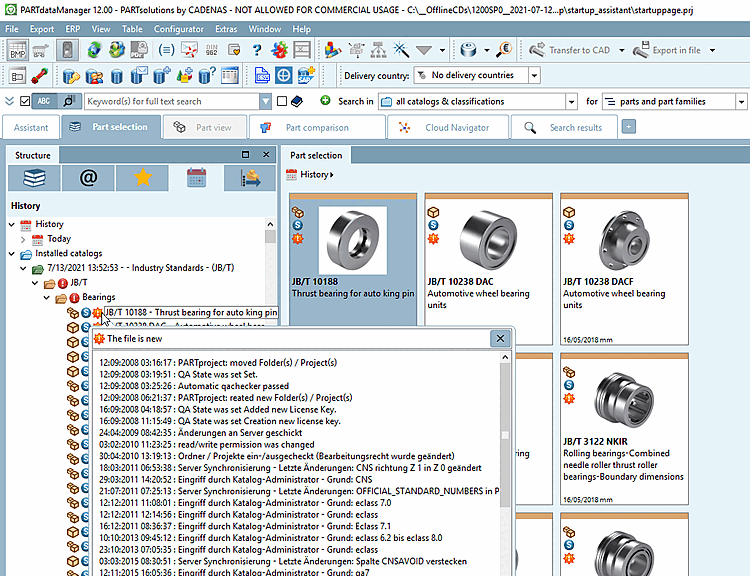Expand the 'all catalogs & classifications' dropdown

[571, 101]
